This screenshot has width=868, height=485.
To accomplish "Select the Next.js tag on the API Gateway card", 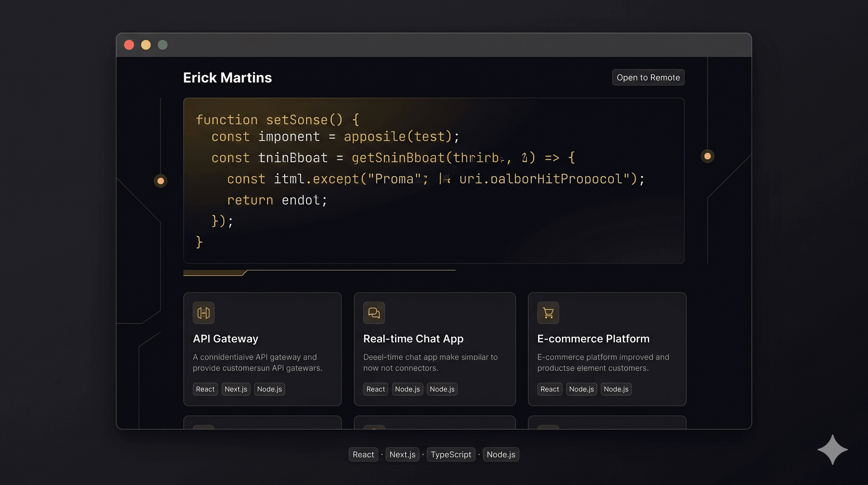I will pyautogui.click(x=236, y=389).
